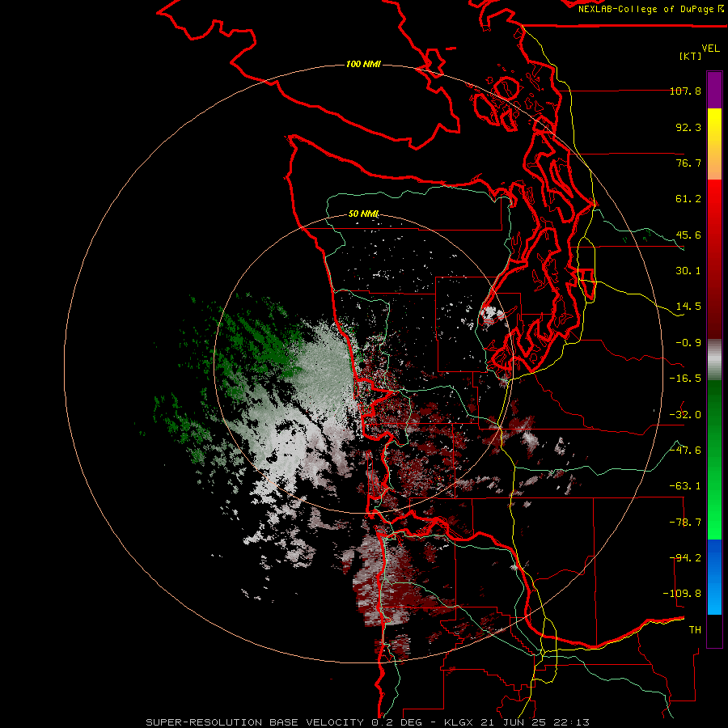The width and height of the screenshot is (728, 728).
Task: Click the SUPER-RESOLUTION BASE VELOCITY caption text
Action: click(x=256, y=722)
